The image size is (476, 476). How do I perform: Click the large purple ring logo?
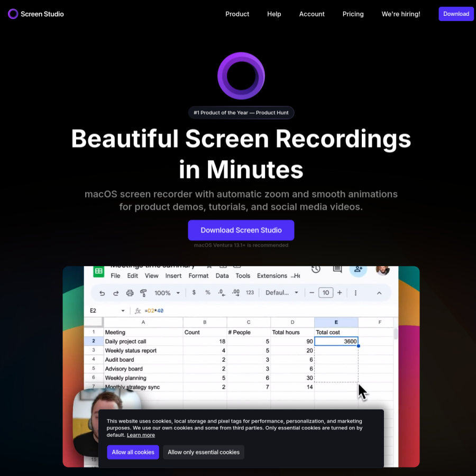(241, 76)
